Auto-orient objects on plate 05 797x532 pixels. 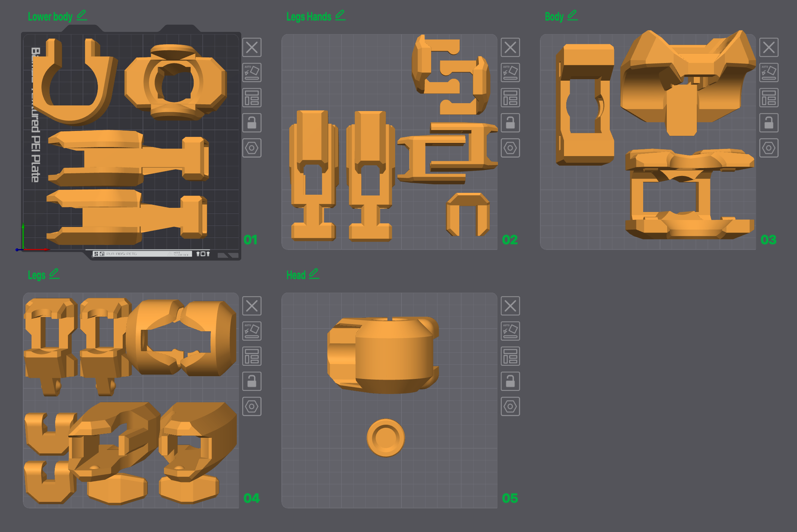510,331
